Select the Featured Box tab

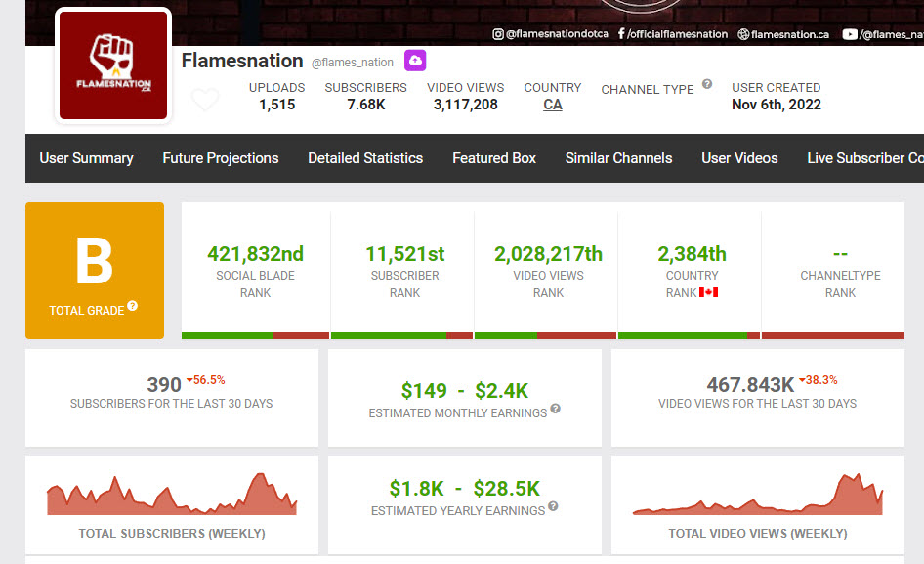coord(494,158)
